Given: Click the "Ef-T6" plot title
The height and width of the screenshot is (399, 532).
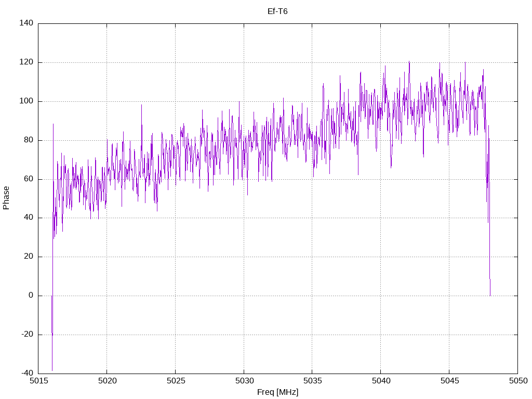Looking at the screenshot, I should tap(277, 11).
